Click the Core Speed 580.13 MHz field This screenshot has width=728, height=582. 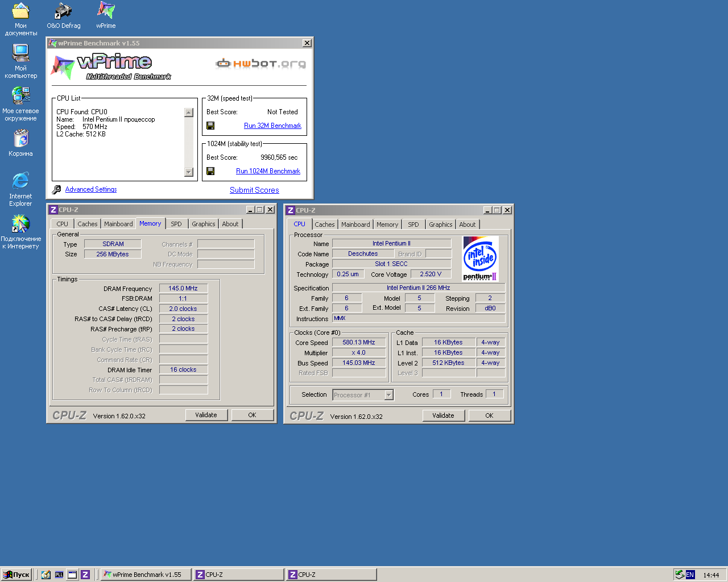[x=359, y=342]
